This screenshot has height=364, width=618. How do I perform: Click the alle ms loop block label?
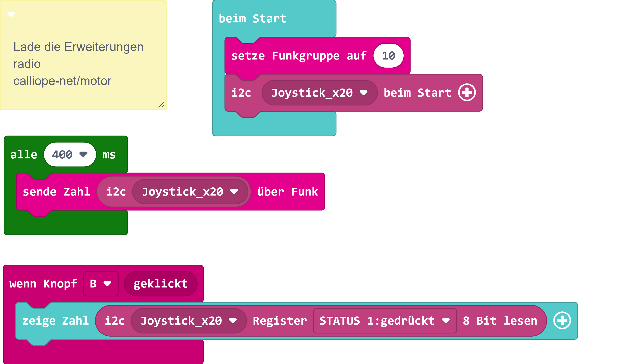coord(24,155)
